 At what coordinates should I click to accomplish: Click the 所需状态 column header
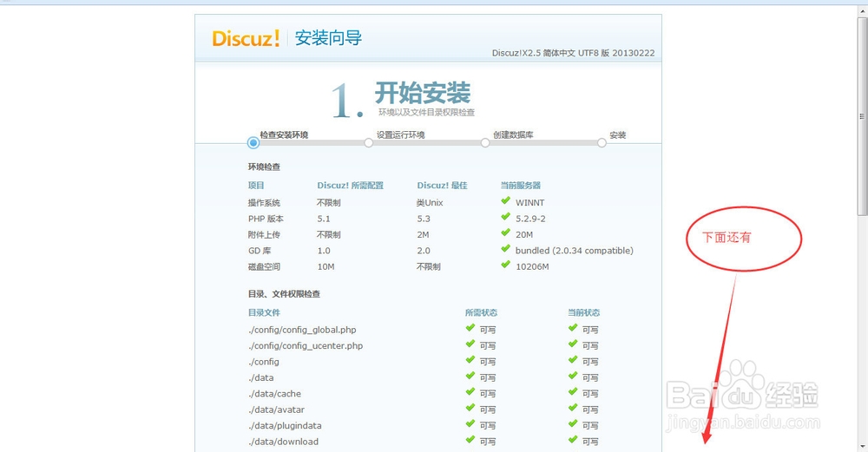(x=481, y=312)
